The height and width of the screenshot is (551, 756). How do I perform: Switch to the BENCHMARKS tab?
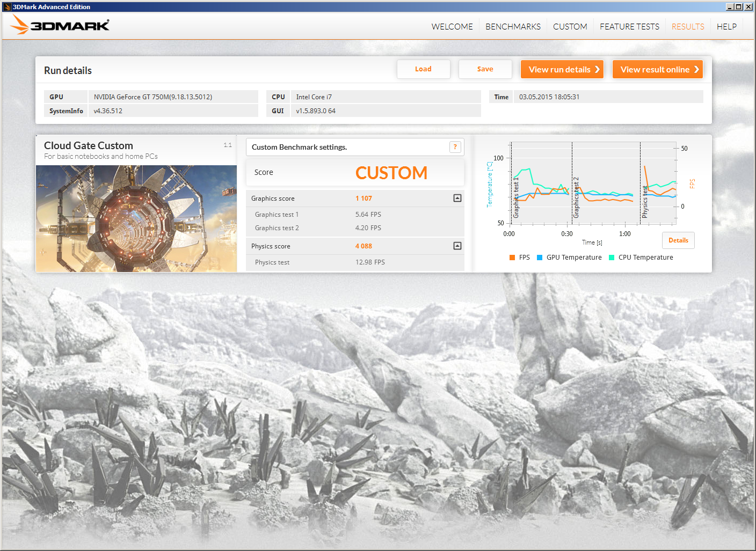pos(513,27)
